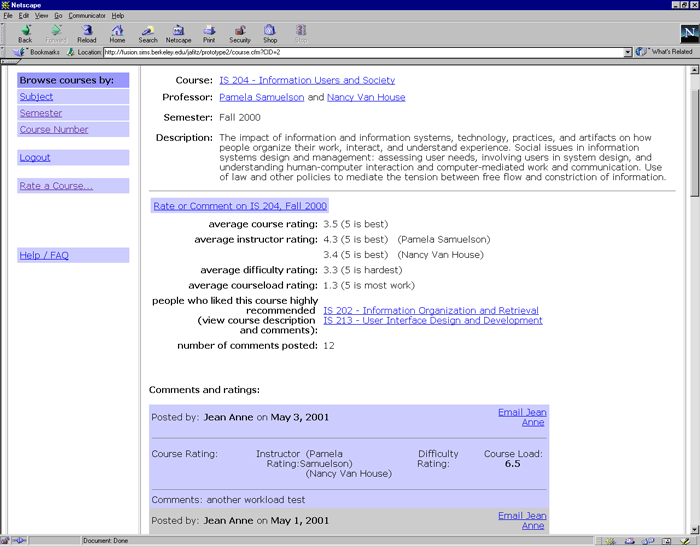Click the Netscape toolbar icon
This screenshot has height=547, width=700.
tap(178, 34)
